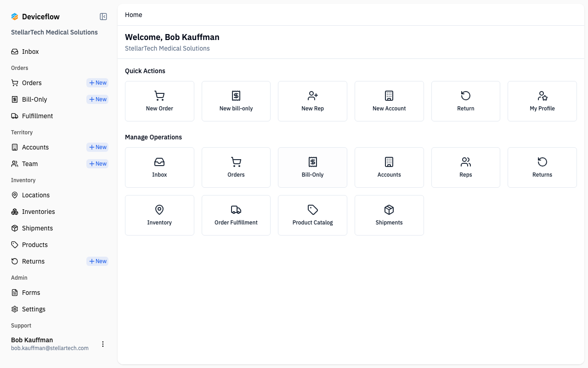
Task: Open the Bill-Only card under Manage Operations
Action: [x=312, y=167]
